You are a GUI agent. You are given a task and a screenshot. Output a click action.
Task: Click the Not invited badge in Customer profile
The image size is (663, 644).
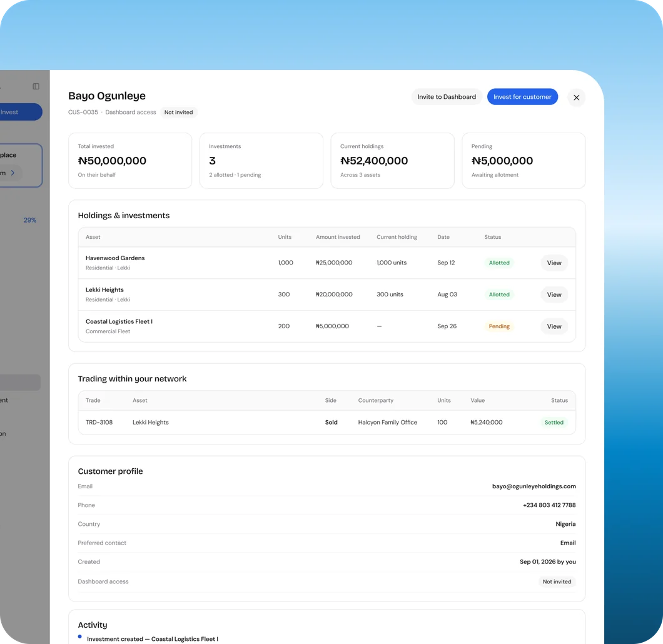point(557,582)
